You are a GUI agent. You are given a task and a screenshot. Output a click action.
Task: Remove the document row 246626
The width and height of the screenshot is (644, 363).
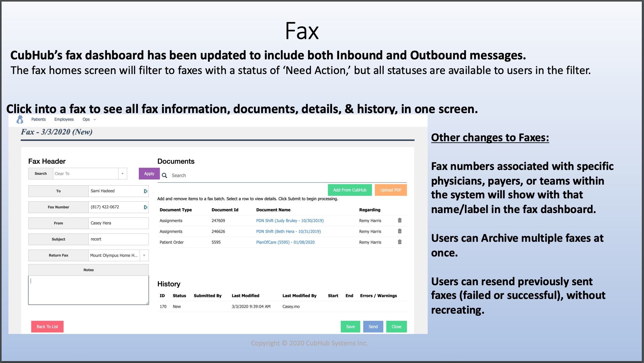[x=400, y=231]
